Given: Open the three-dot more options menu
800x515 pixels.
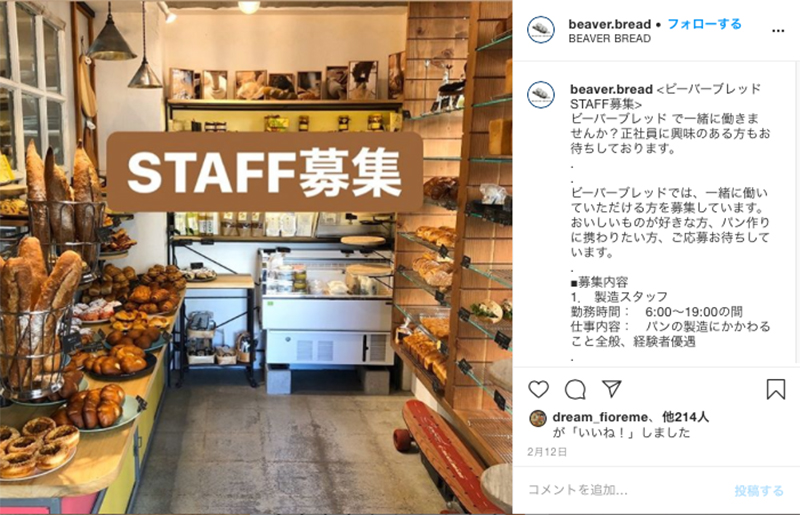Looking at the screenshot, I should click(778, 31).
